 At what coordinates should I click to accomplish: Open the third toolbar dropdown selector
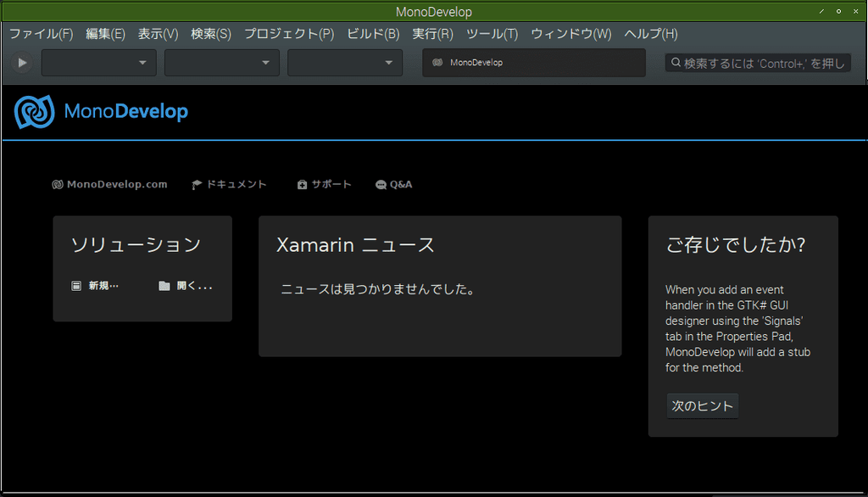pyautogui.click(x=344, y=62)
